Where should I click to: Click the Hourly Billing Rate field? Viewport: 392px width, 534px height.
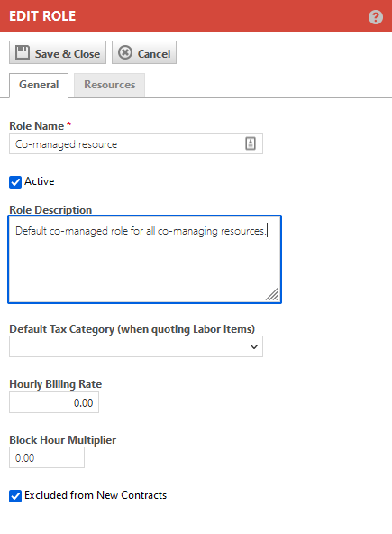click(54, 402)
